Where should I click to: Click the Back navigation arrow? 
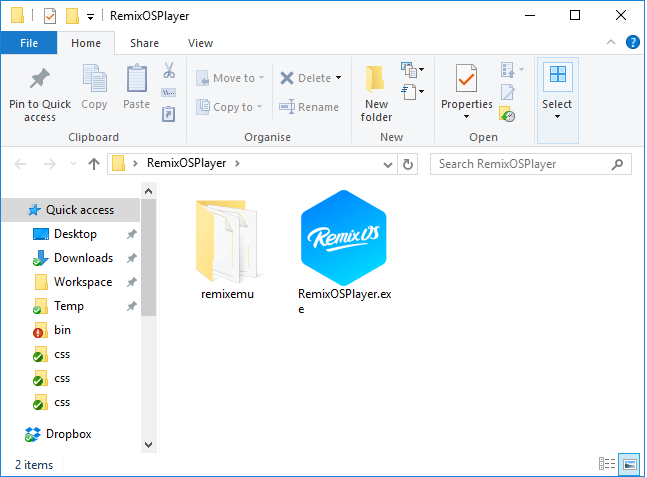coord(20,164)
